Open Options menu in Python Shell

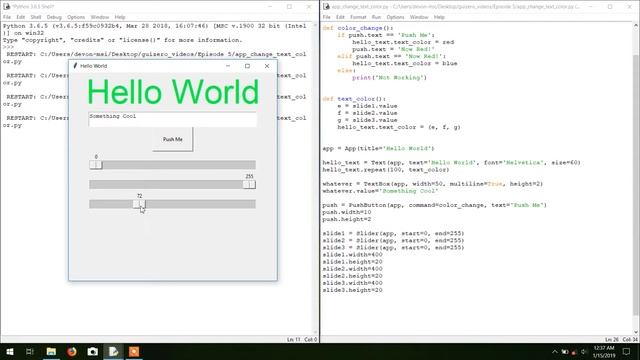[76, 17]
